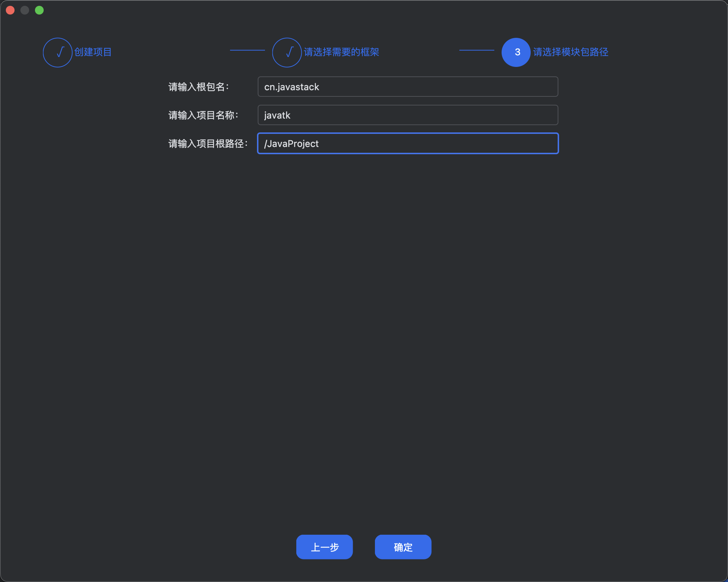This screenshot has width=728, height=582.
Task: Click the 上一步 button to go back
Action: click(324, 547)
